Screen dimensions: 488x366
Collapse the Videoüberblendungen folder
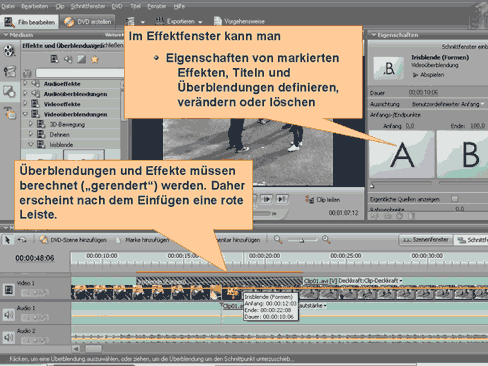pos(25,114)
